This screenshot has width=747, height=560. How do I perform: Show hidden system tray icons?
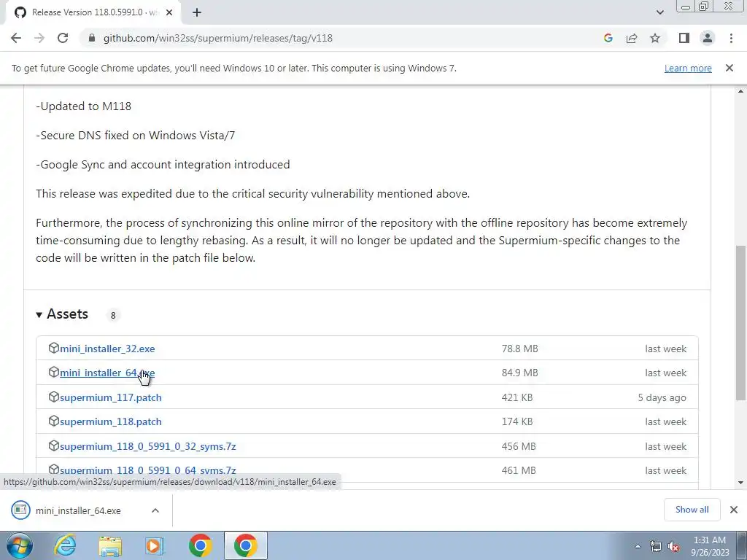[x=638, y=546]
